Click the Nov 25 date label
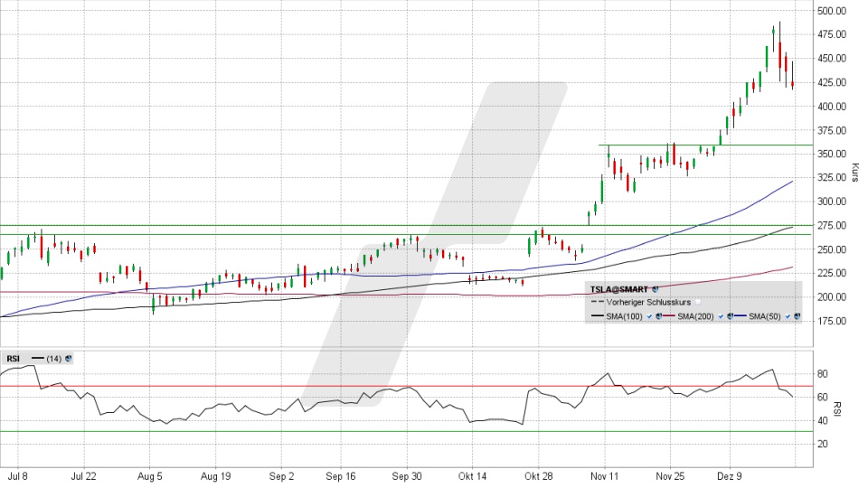 pos(670,476)
